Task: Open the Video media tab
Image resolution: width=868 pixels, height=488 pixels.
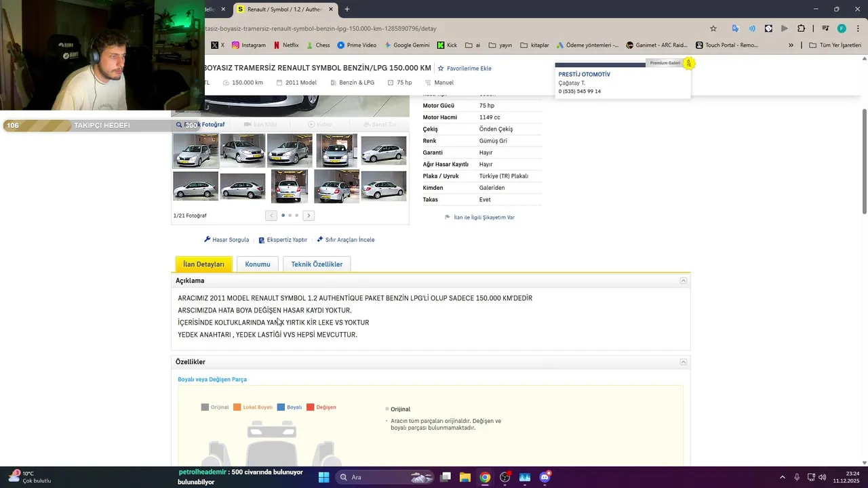Action: [320, 125]
